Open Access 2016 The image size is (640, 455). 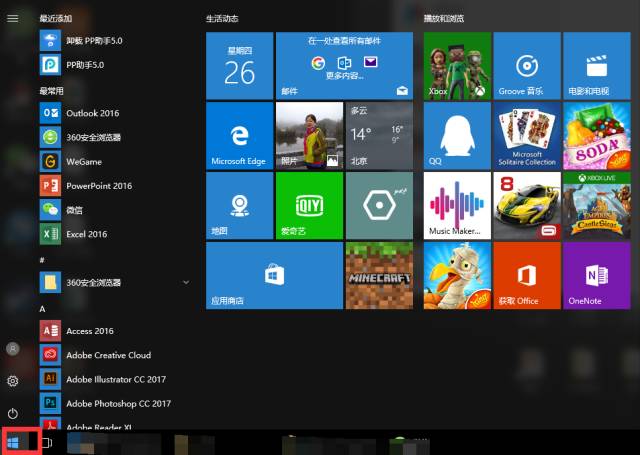[x=114, y=331]
